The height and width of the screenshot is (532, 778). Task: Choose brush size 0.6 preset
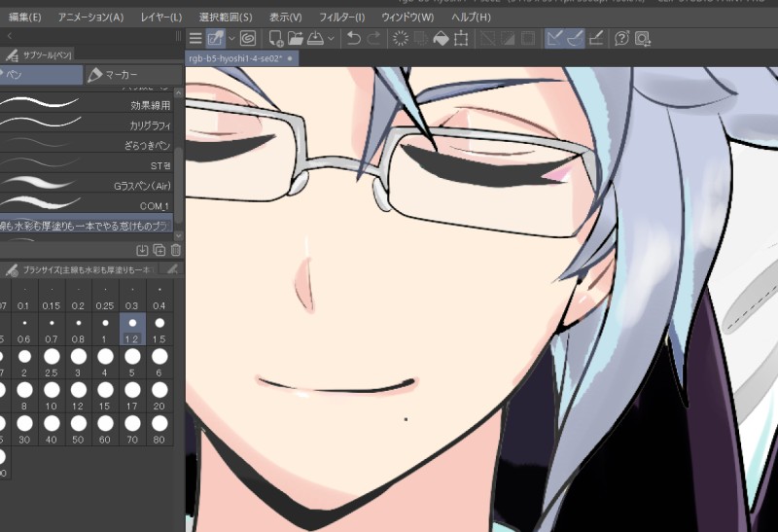pos(24,330)
